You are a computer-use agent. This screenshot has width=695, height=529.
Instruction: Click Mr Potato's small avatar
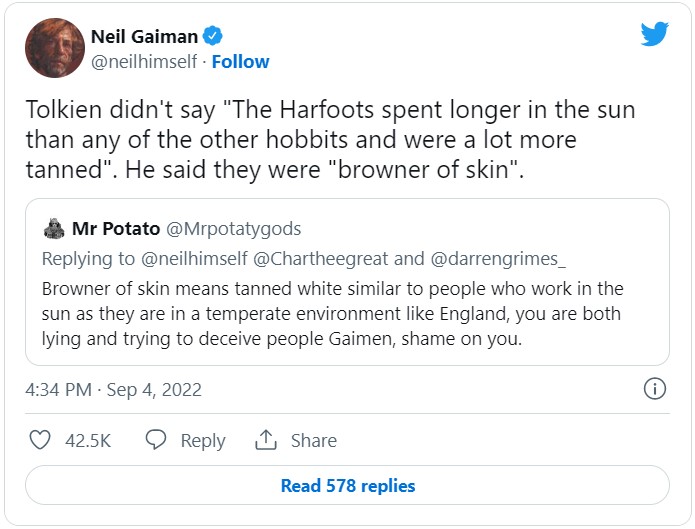pyautogui.click(x=54, y=229)
